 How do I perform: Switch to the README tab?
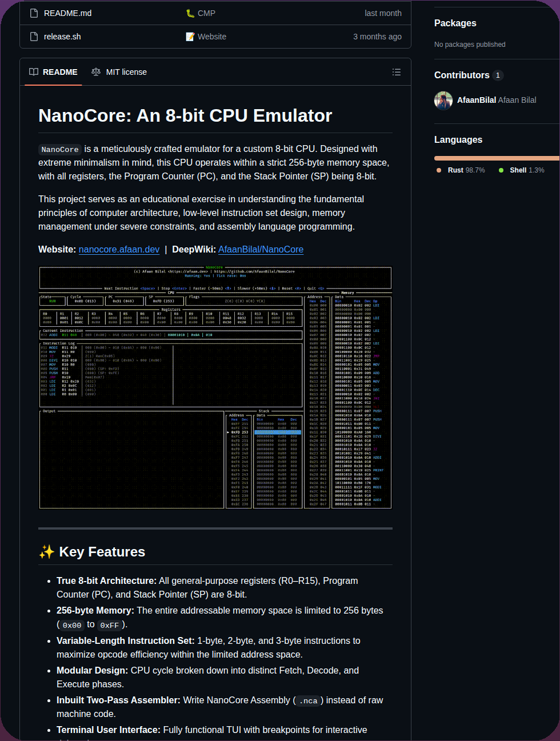click(x=53, y=72)
